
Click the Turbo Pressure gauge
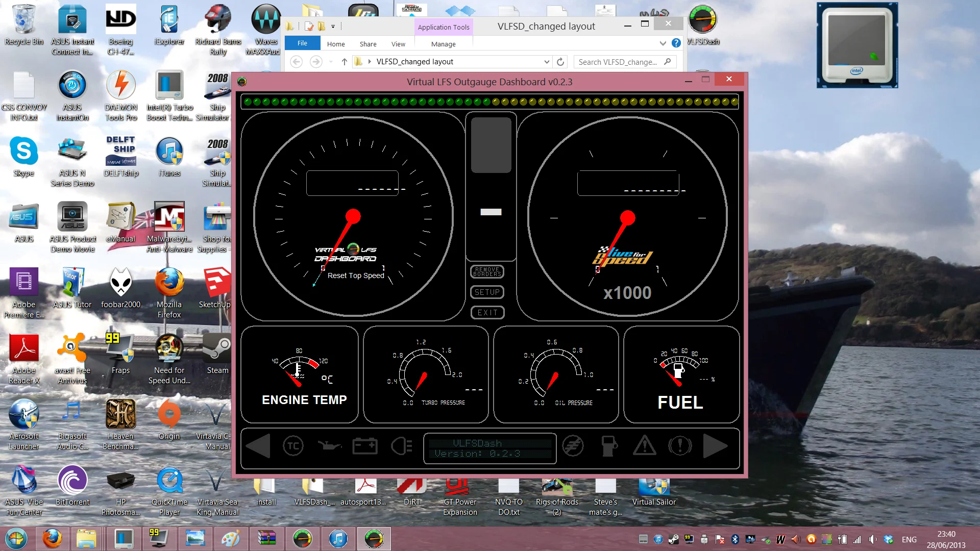click(426, 374)
